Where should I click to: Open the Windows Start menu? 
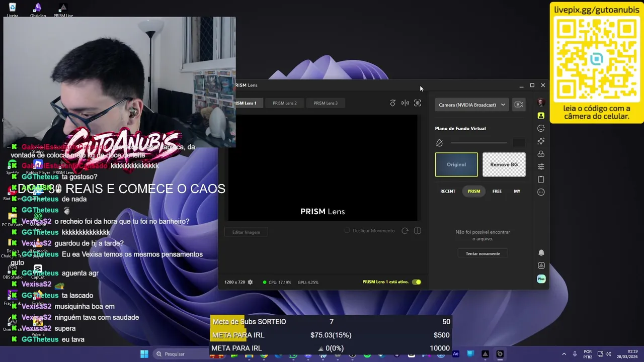(144, 354)
